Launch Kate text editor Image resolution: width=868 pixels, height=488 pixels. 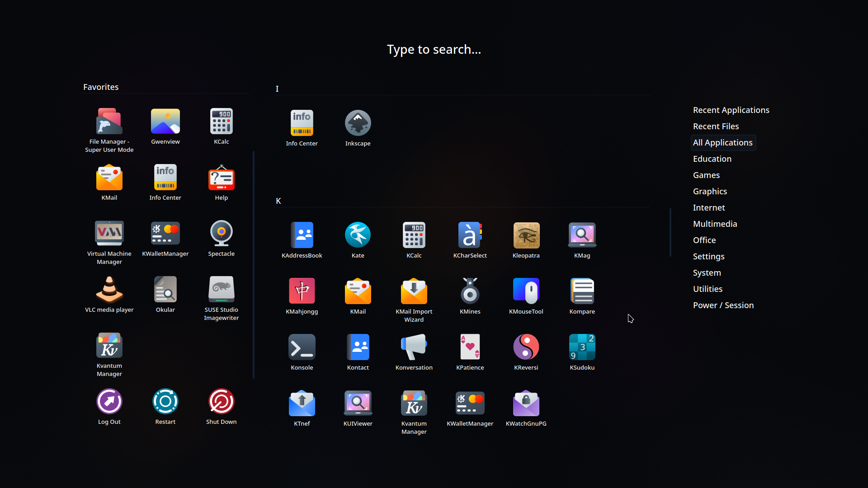[x=358, y=240]
